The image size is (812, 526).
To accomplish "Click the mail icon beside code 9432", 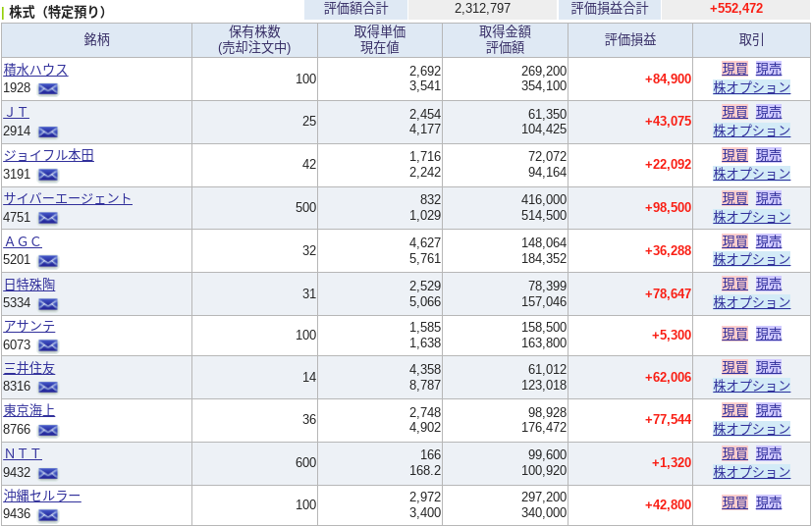I will point(48,473).
